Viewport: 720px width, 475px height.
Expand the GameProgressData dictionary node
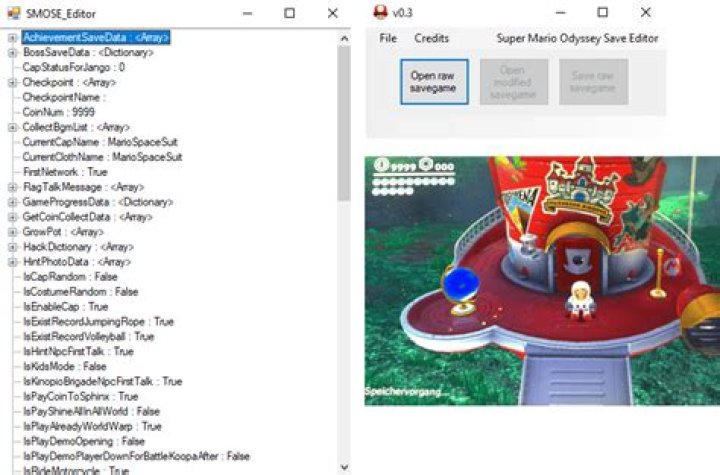tap(12, 202)
